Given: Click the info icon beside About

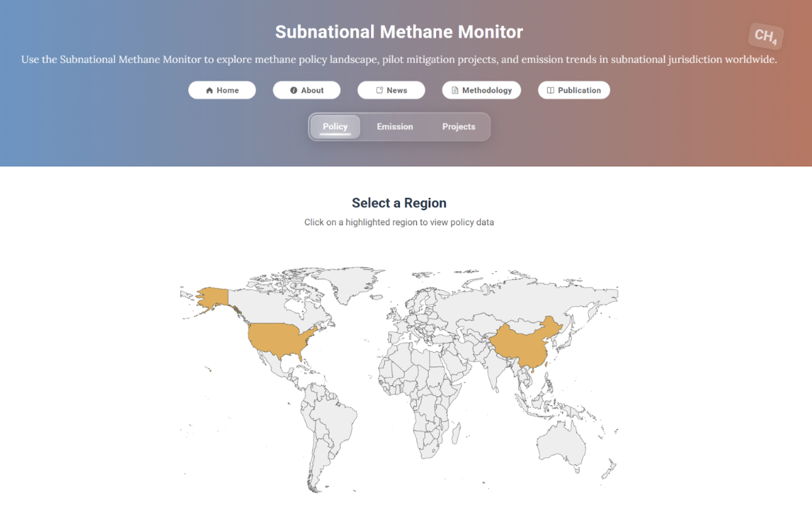Looking at the screenshot, I should click(x=294, y=90).
